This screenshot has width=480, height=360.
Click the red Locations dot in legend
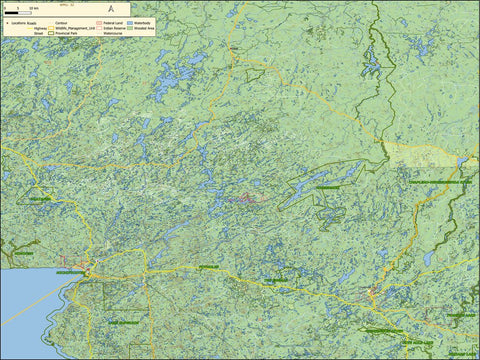point(7,23)
